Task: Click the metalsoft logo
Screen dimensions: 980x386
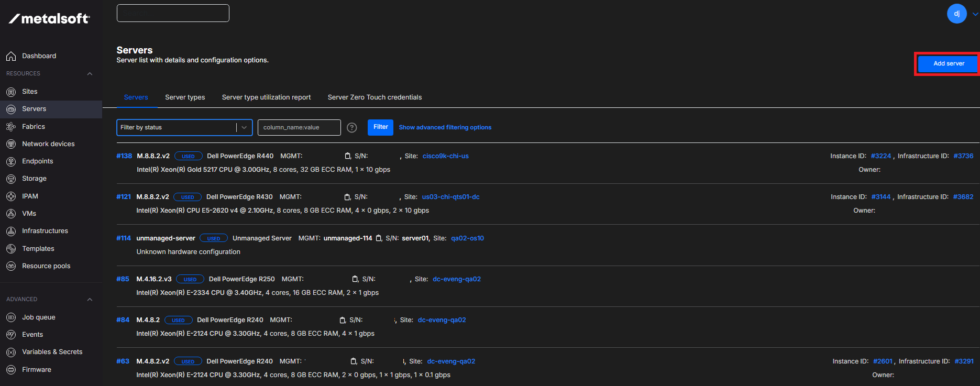Action: point(50,18)
